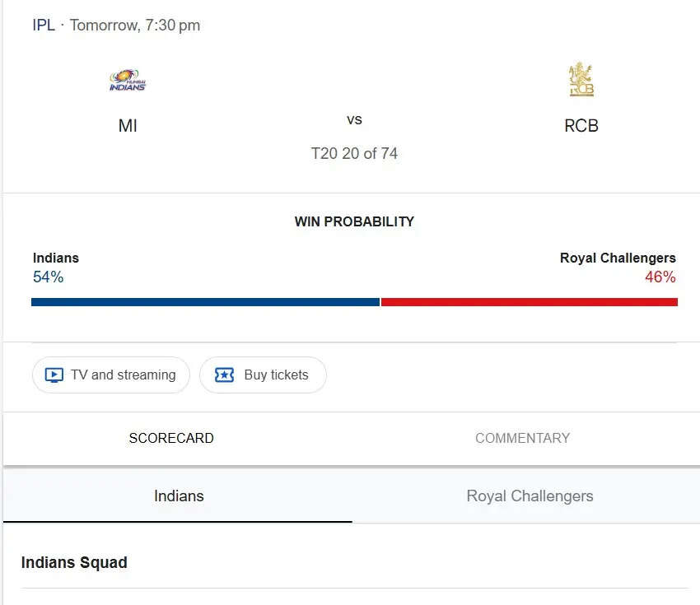The width and height of the screenshot is (700, 605).
Task: Click the 46% win probability value
Action: pos(660,277)
